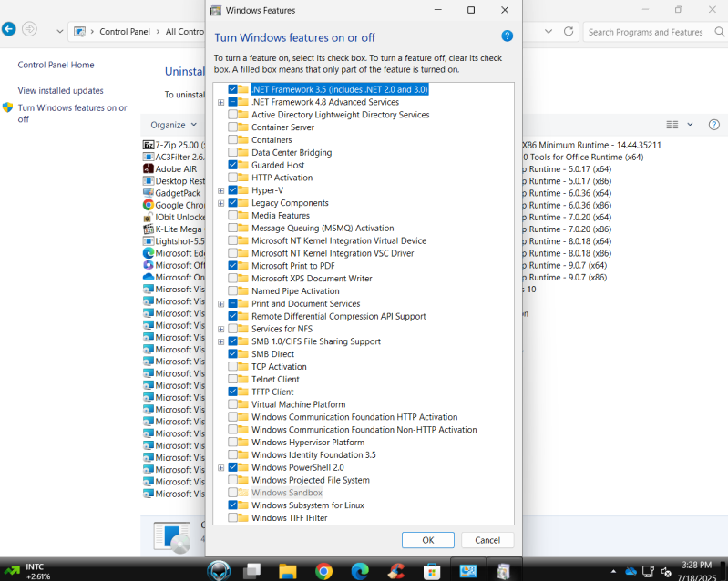Select GadgetPack program icon

tap(149, 192)
